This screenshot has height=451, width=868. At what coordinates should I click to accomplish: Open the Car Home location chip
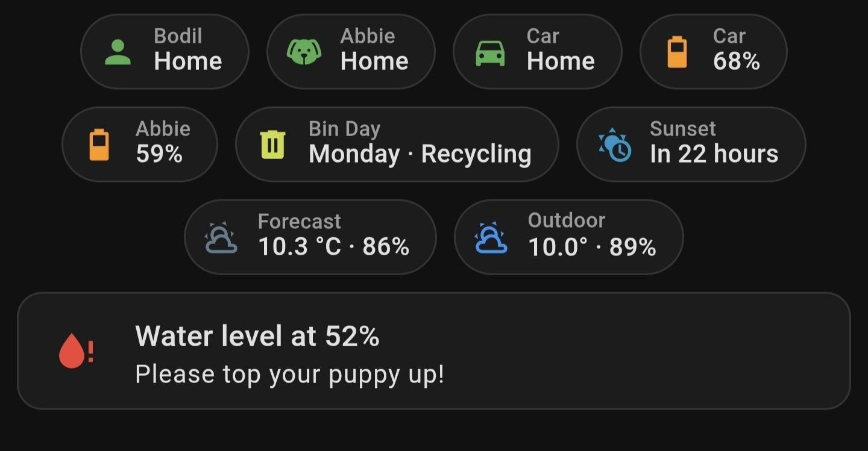tap(537, 51)
